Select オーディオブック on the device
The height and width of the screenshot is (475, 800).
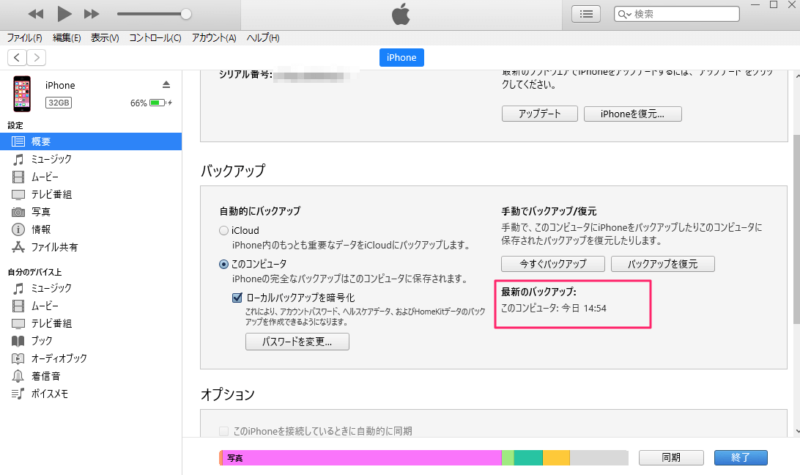pyautogui.click(x=58, y=358)
